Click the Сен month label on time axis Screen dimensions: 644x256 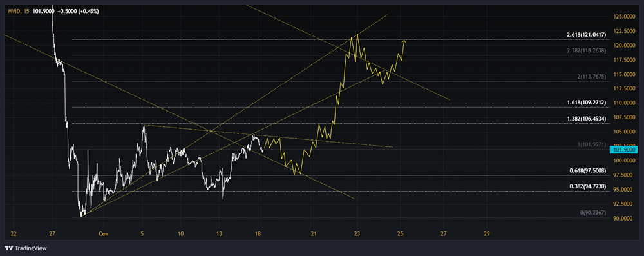pyautogui.click(x=103, y=234)
